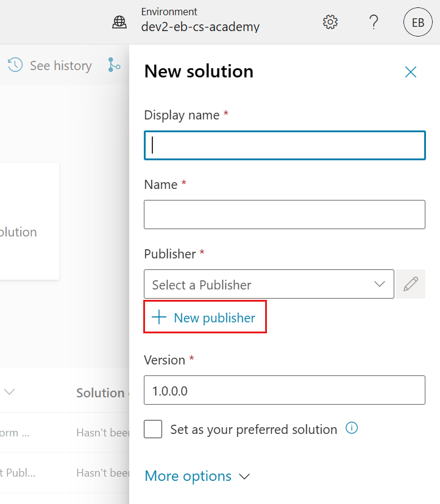Open the settings gear icon
Screen dimensions: 440x504
pyautogui.click(x=330, y=23)
